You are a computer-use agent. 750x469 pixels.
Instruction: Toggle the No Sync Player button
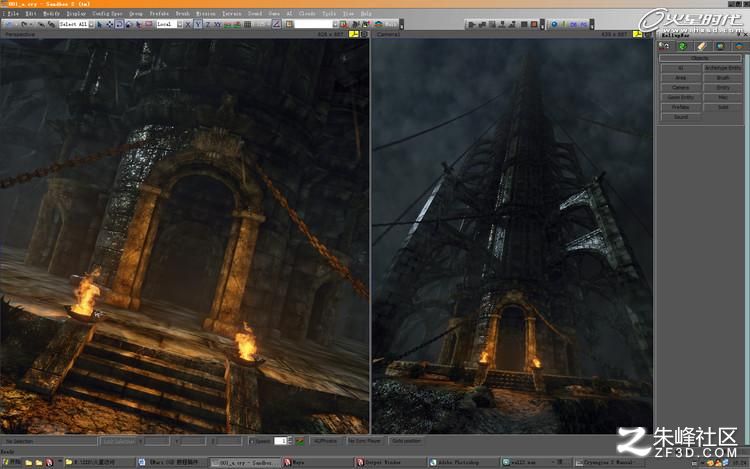pos(364,441)
